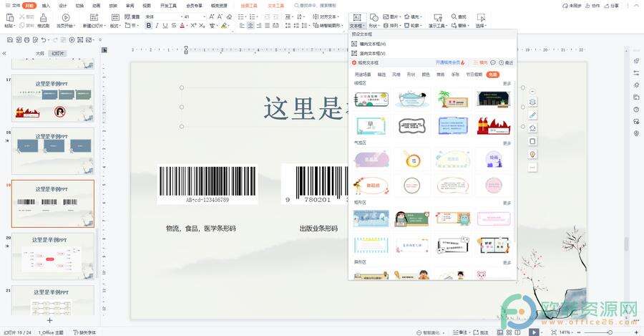Click the Paste clipboard icon
This screenshot has width=644, height=336.
(10, 17)
